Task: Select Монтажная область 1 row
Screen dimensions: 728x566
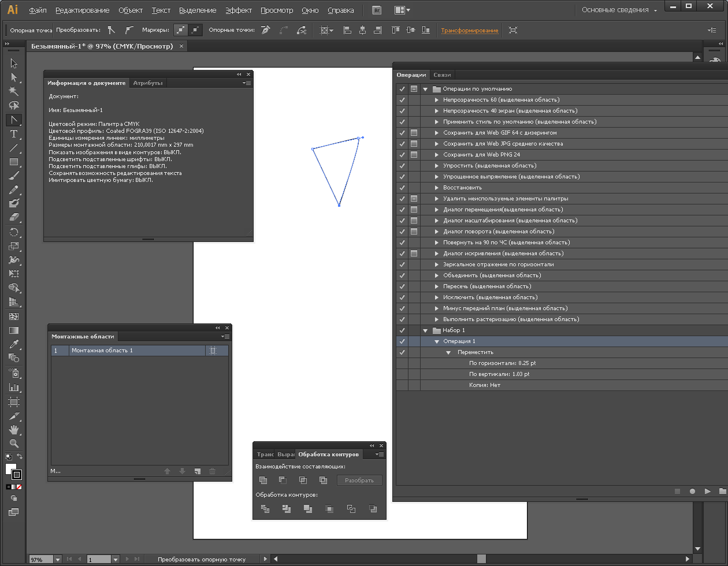Action: pyautogui.click(x=140, y=351)
